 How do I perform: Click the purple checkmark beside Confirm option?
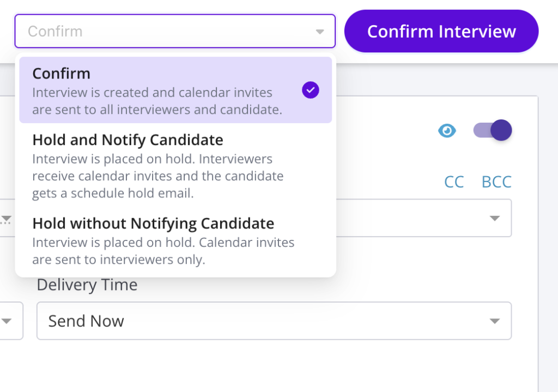(x=311, y=90)
